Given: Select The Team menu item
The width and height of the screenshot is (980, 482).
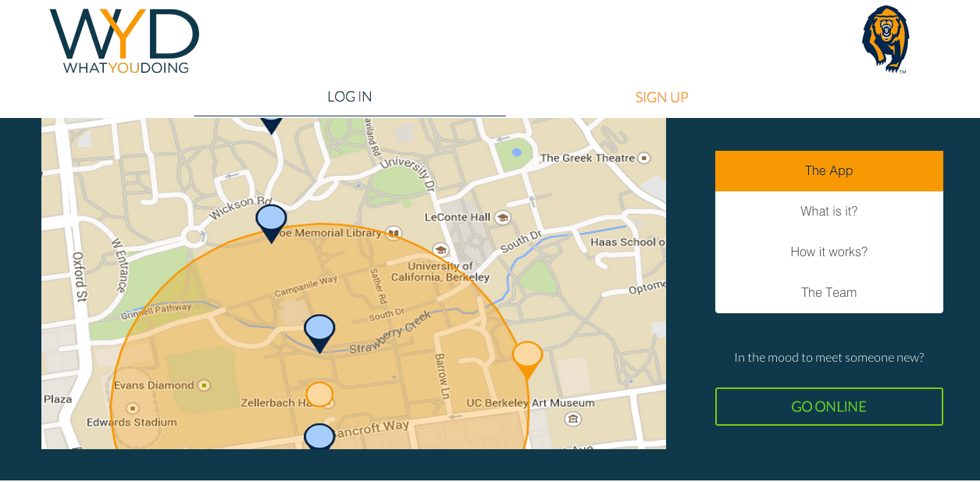Looking at the screenshot, I should [829, 293].
